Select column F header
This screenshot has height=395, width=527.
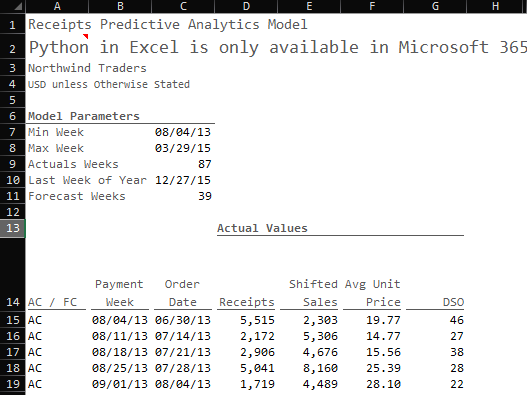pos(372,6)
